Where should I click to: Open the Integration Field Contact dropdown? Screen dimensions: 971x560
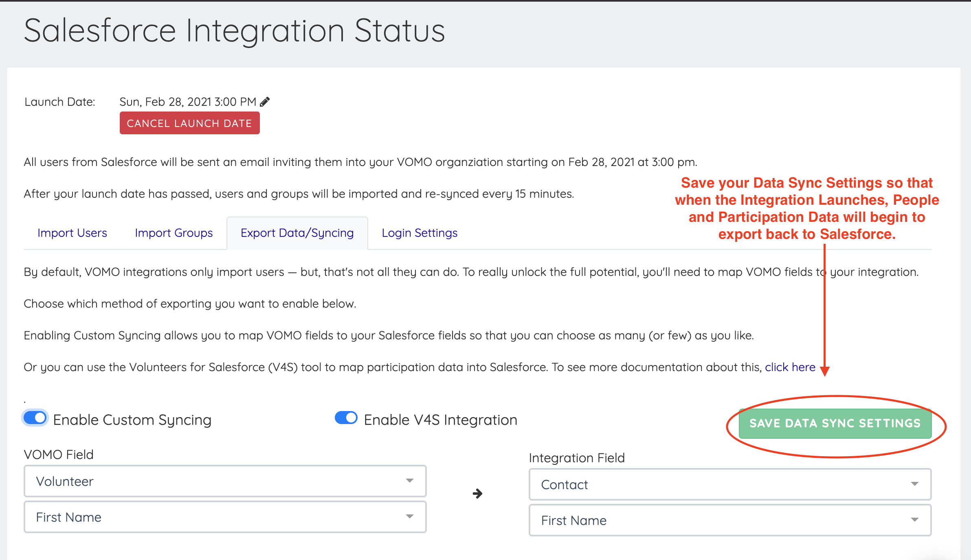pyautogui.click(x=730, y=484)
